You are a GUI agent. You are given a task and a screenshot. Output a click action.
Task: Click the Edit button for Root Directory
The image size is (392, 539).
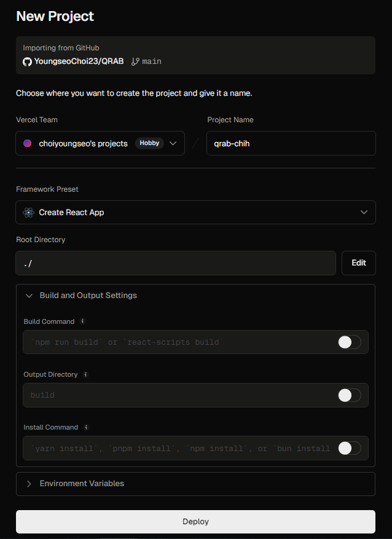(359, 263)
